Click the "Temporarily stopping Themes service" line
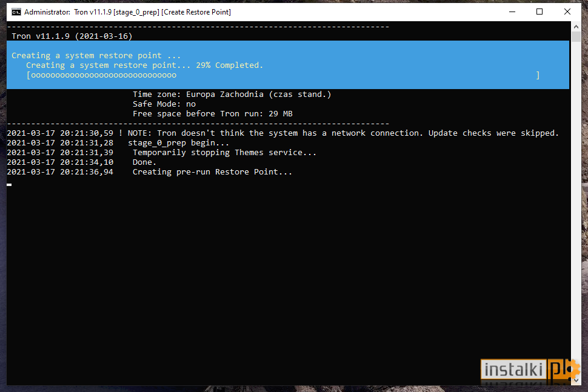The width and height of the screenshot is (588, 392). 224,153
